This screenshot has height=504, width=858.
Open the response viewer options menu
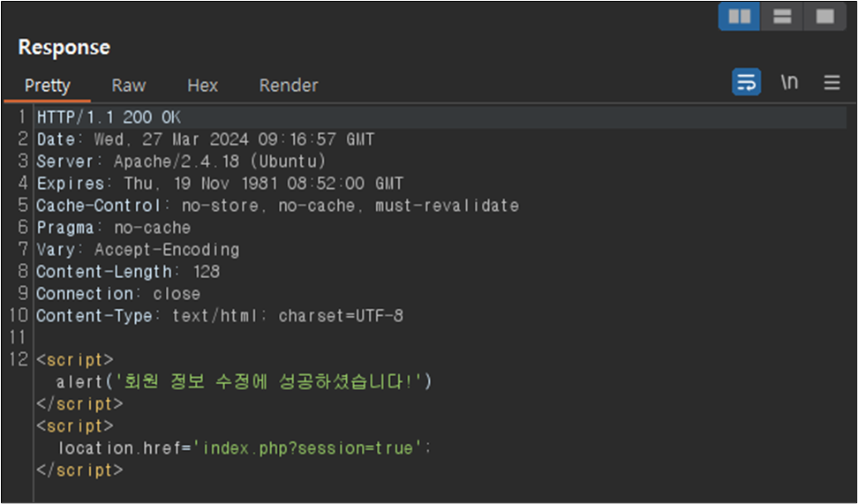(832, 83)
